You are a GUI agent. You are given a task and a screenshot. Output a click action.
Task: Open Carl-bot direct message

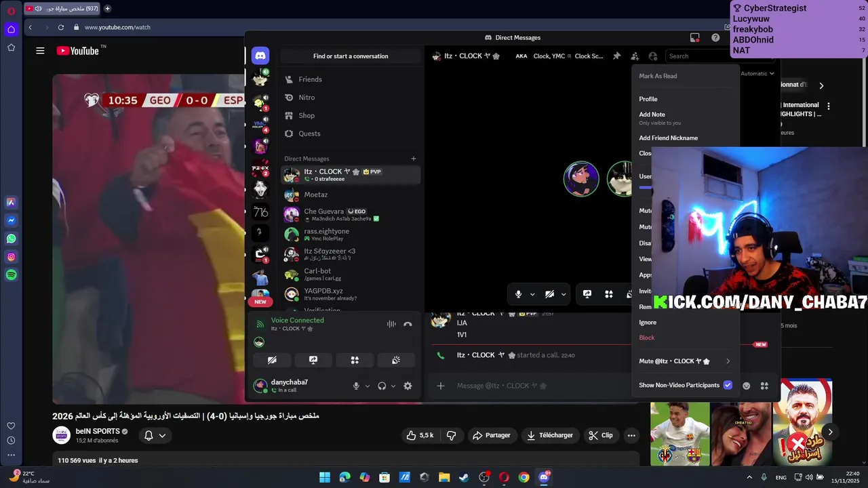click(x=350, y=274)
